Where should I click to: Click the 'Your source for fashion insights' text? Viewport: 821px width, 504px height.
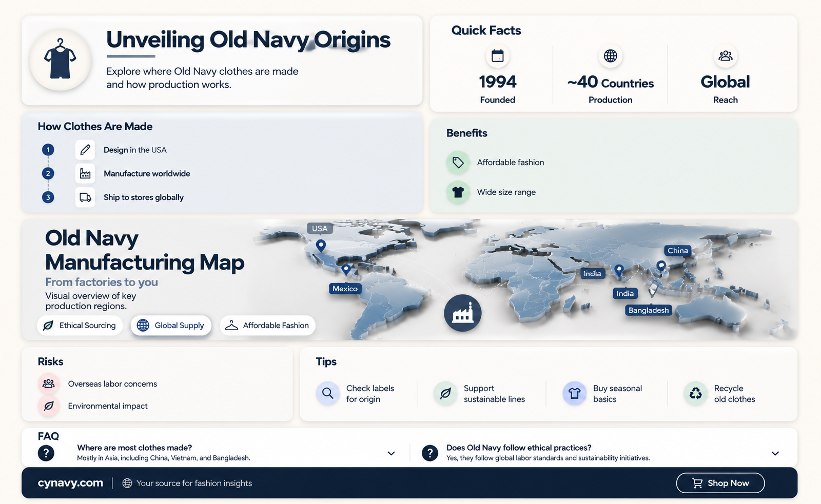[194, 483]
